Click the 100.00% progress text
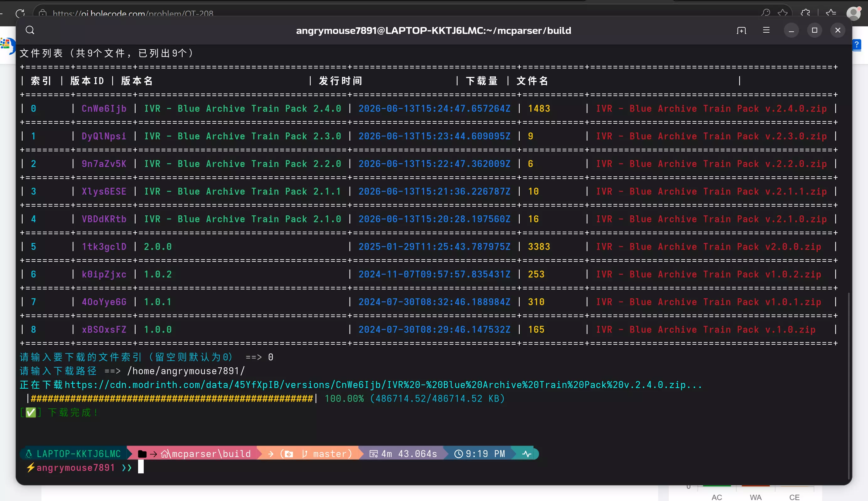The image size is (868, 501). click(x=344, y=398)
